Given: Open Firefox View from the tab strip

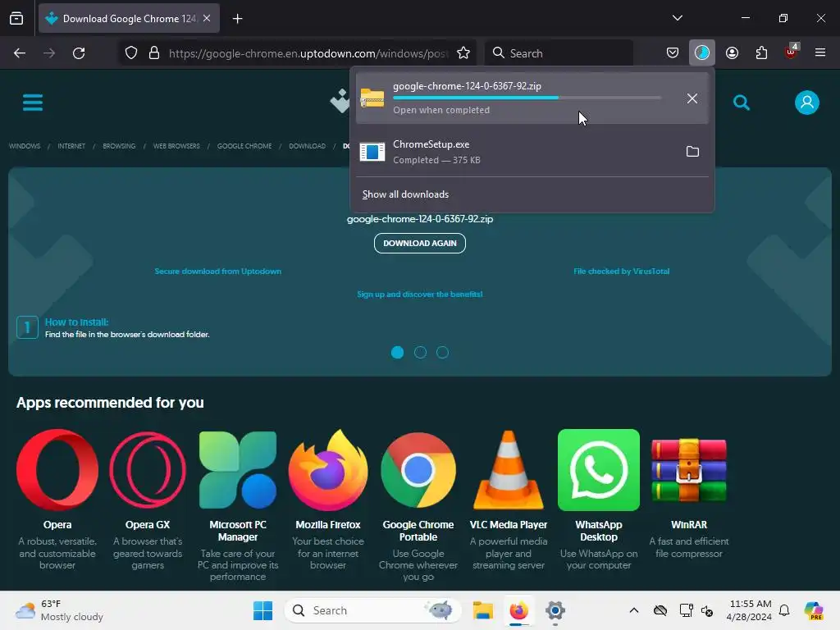Looking at the screenshot, I should click(16, 18).
